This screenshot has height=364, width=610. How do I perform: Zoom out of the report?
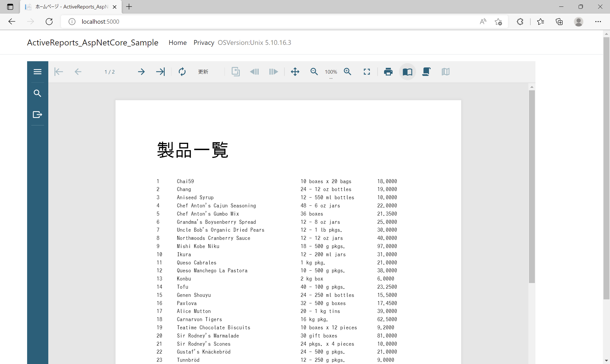coord(314,72)
